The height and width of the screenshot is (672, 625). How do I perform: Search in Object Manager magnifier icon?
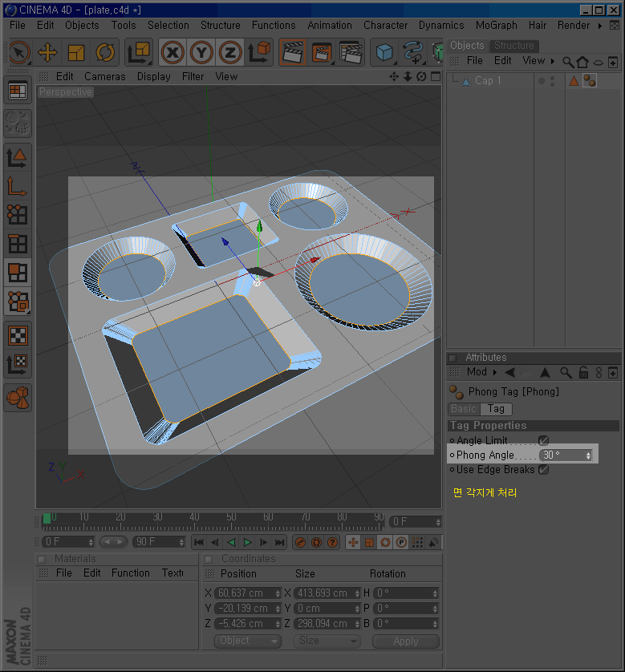pos(568,62)
